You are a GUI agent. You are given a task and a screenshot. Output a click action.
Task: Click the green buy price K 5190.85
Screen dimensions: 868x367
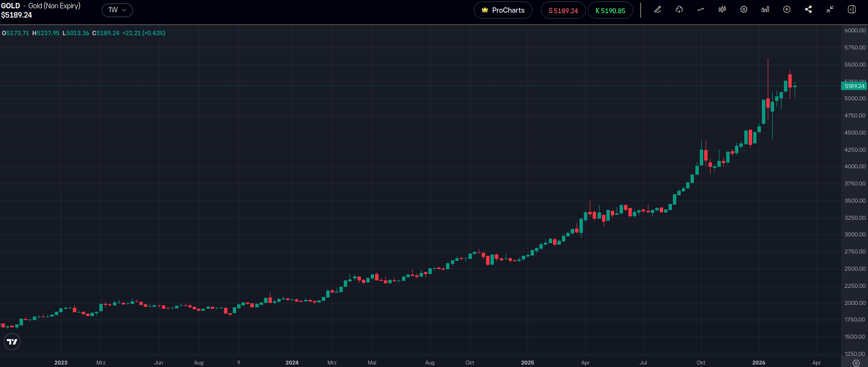(x=610, y=11)
